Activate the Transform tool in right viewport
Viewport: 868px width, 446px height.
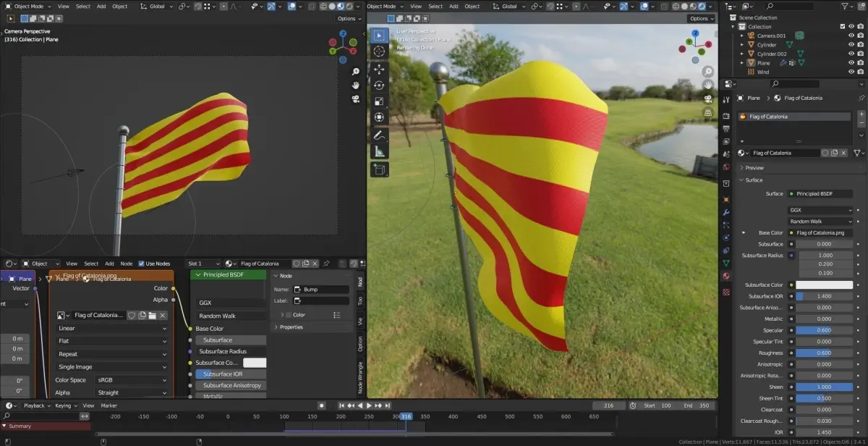coord(380,117)
